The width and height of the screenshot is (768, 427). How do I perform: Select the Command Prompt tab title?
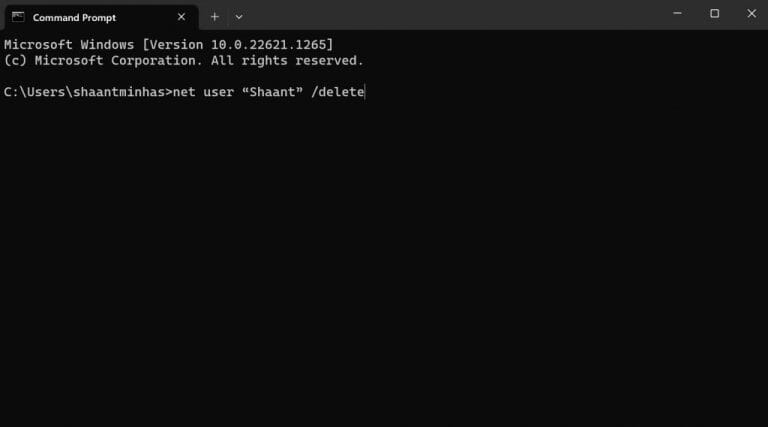pos(74,18)
